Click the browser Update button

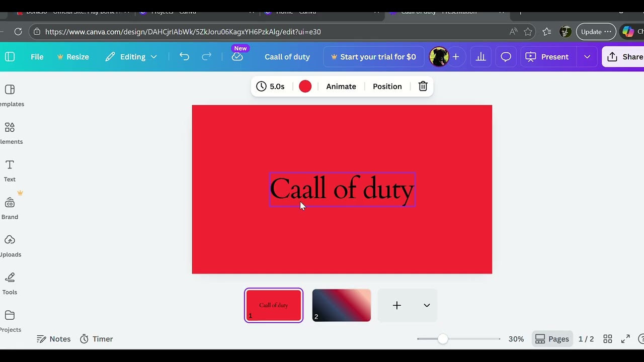[596, 32]
